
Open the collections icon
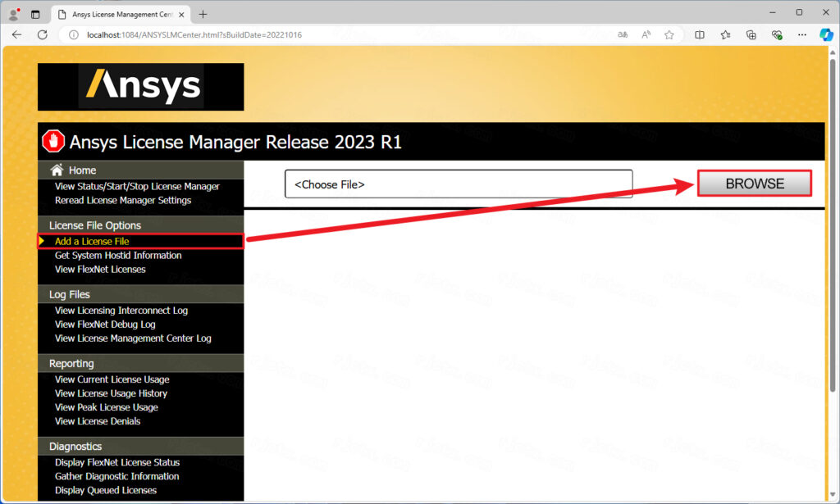coord(751,34)
